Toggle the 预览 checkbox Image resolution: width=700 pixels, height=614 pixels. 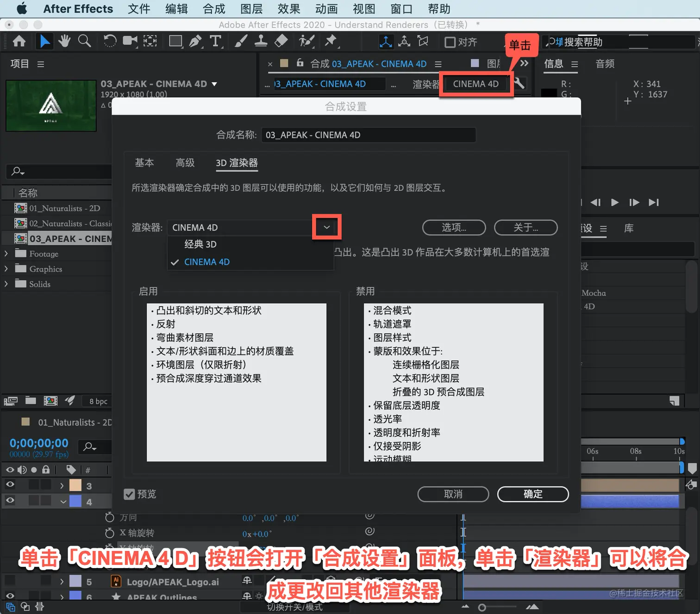129,494
